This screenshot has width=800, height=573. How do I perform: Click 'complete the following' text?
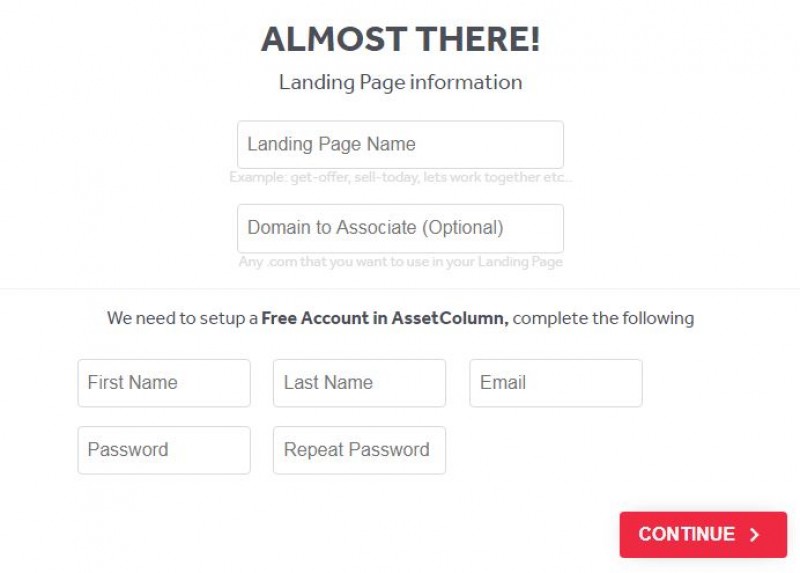click(603, 318)
